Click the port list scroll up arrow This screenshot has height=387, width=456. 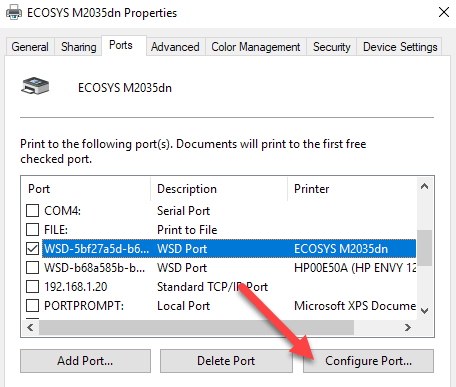[x=424, y=186]
